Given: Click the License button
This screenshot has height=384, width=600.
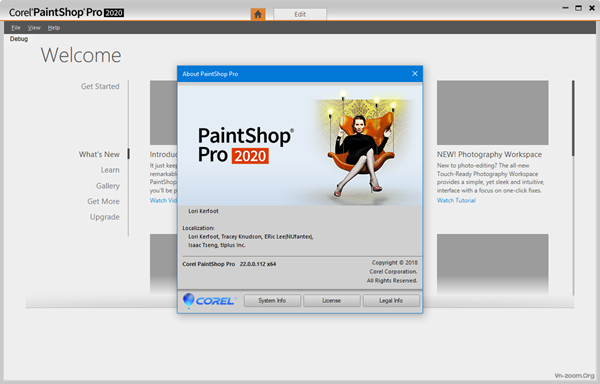Looking at the screenshot, I should tap(331, 301).
